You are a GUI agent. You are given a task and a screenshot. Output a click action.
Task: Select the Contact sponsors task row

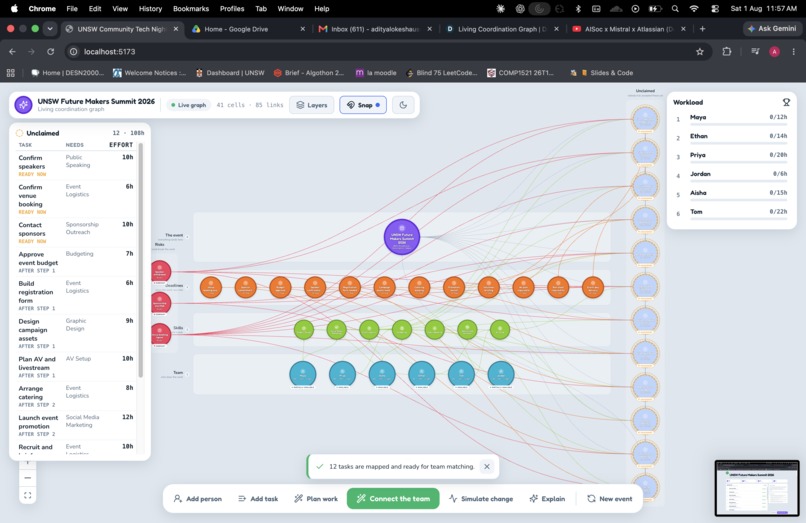[76, 232]
